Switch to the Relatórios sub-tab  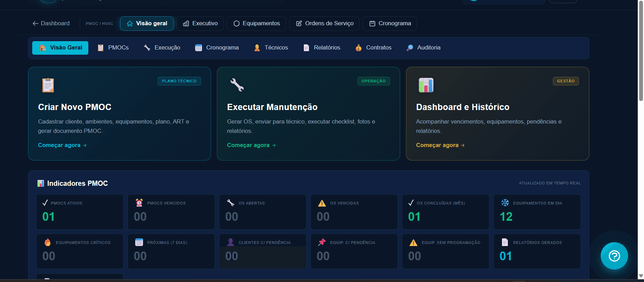(x=322, y=48)
